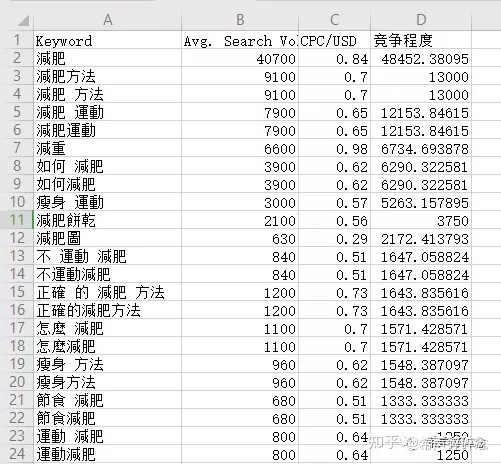Click the 如何減肥 cell in row 9
501x464 pixels.
tap(107, 184)
